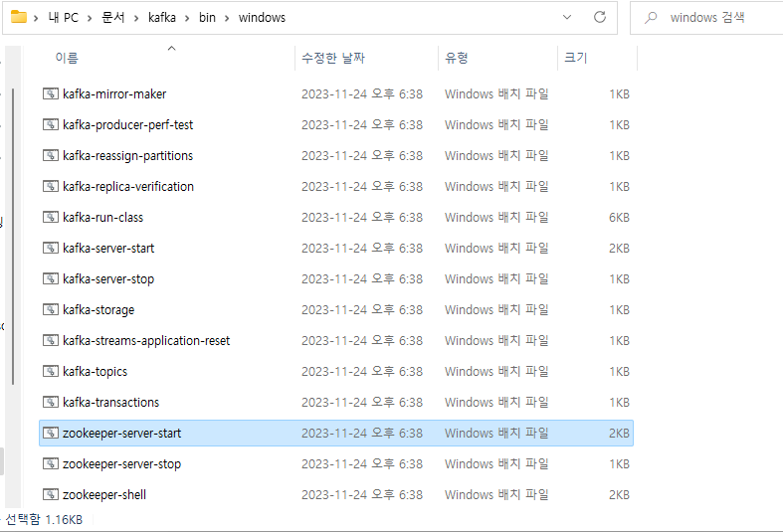The image size is (783, 532).
Task: Click the windows 검색 search box
Action: click(x=706, y=18)
